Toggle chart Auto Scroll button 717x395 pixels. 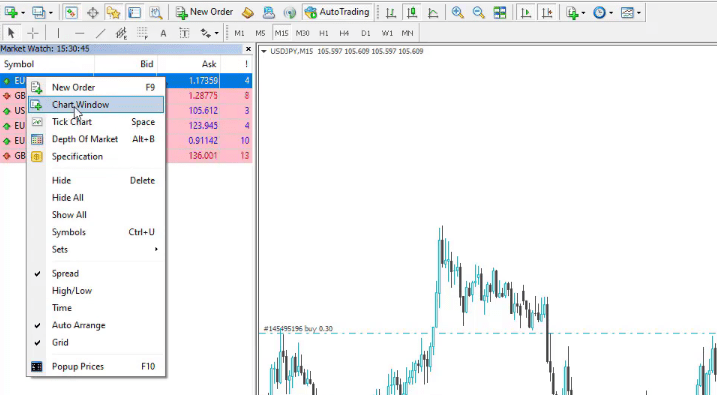[x=526, y=12]
